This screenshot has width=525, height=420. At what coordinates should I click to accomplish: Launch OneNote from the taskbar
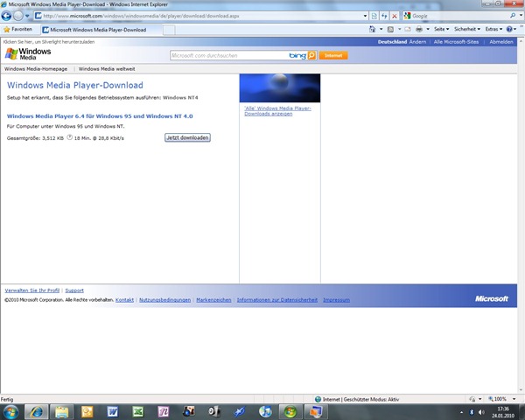point(164,411)
